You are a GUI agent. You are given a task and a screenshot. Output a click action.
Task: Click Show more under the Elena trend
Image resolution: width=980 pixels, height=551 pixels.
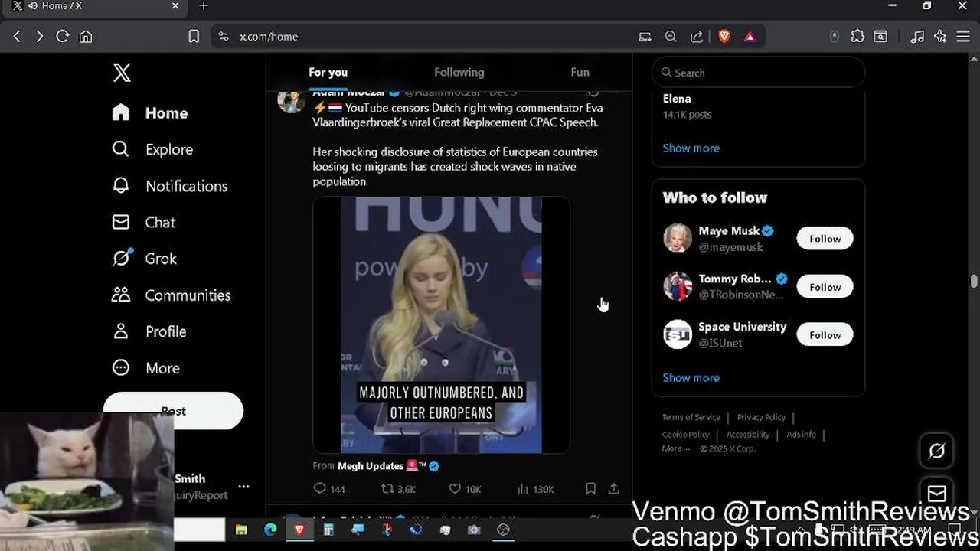[x=691, y=148]
